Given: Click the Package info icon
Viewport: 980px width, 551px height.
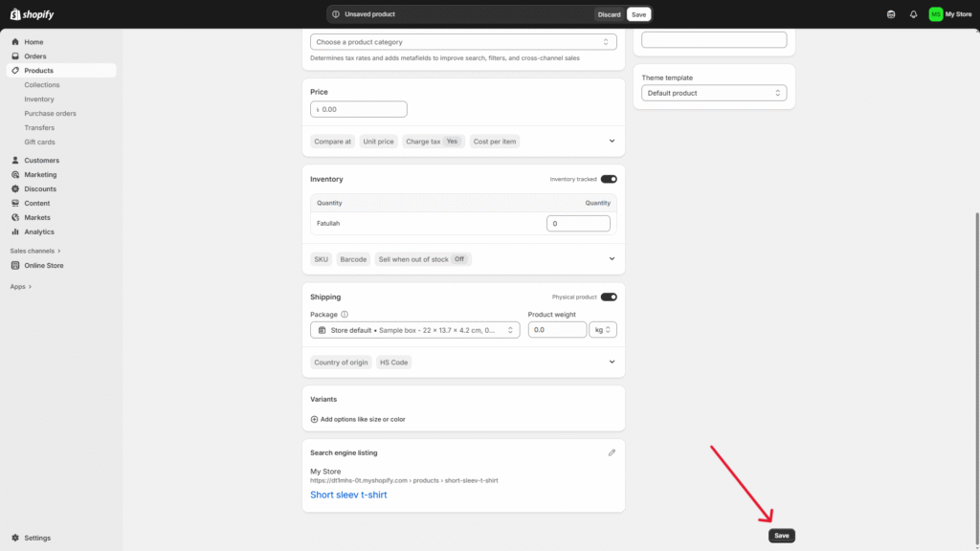Looking at the screenshot, I should 345,314.
